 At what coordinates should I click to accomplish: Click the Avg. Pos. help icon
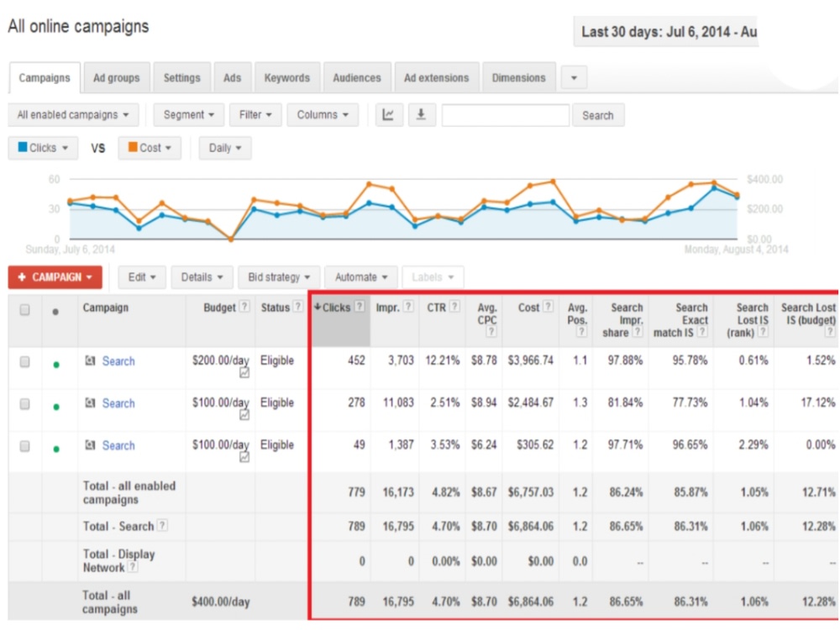(582, 332)
